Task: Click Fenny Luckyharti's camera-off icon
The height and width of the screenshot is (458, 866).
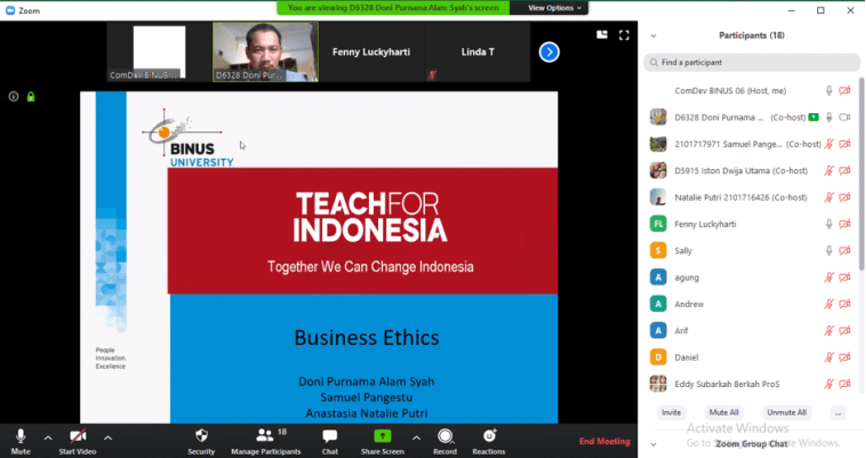Action: point(844,224)
